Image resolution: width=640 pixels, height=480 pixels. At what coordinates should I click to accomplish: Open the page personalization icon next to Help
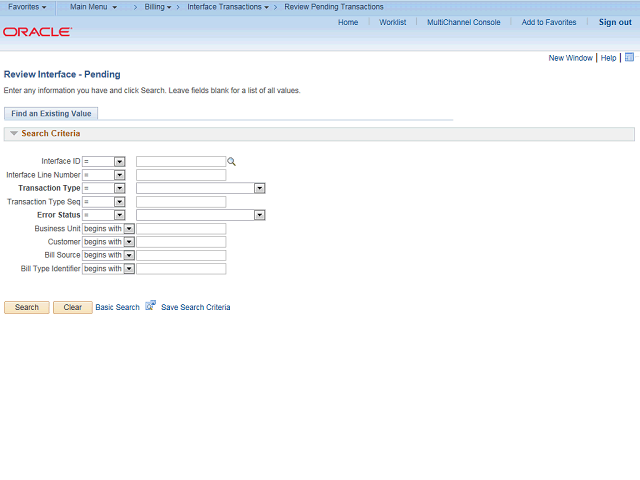tap(629, 57)
